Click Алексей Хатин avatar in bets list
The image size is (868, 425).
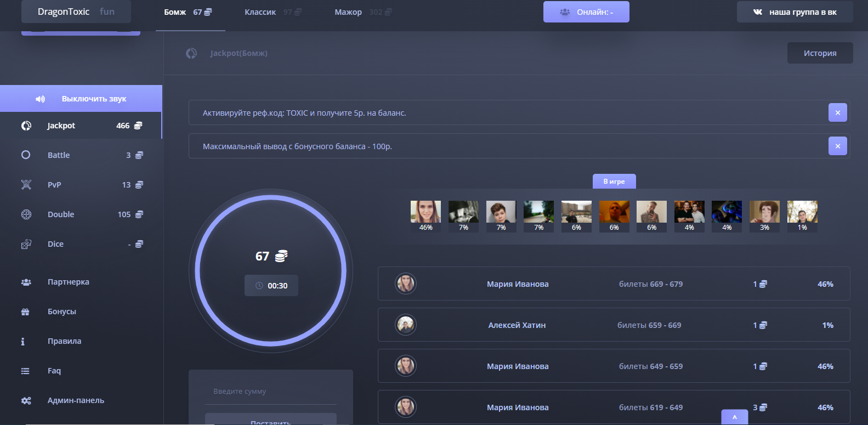(x=406, y=325)
